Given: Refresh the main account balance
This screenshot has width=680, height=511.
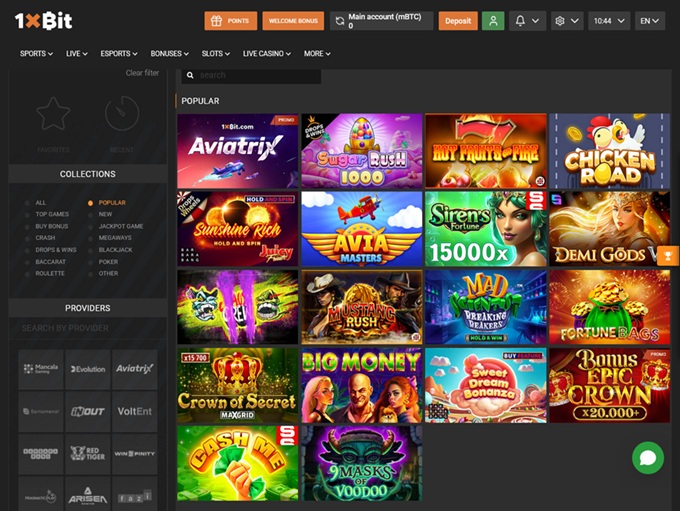Looking at the screenshot, I should 340,20.
